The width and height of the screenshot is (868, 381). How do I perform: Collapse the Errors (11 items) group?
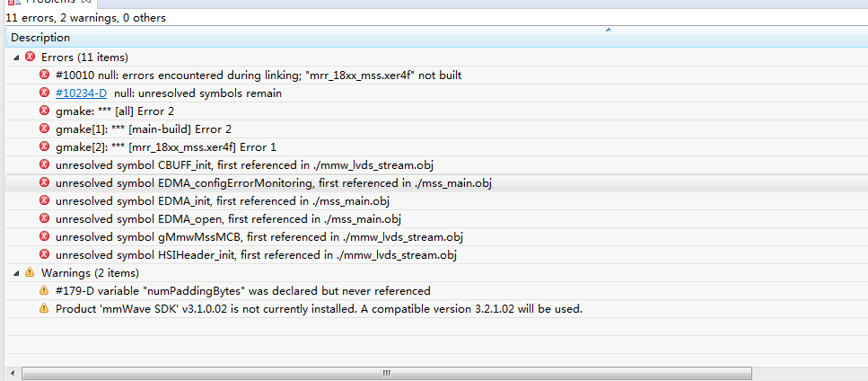click(x=16, y=57)
